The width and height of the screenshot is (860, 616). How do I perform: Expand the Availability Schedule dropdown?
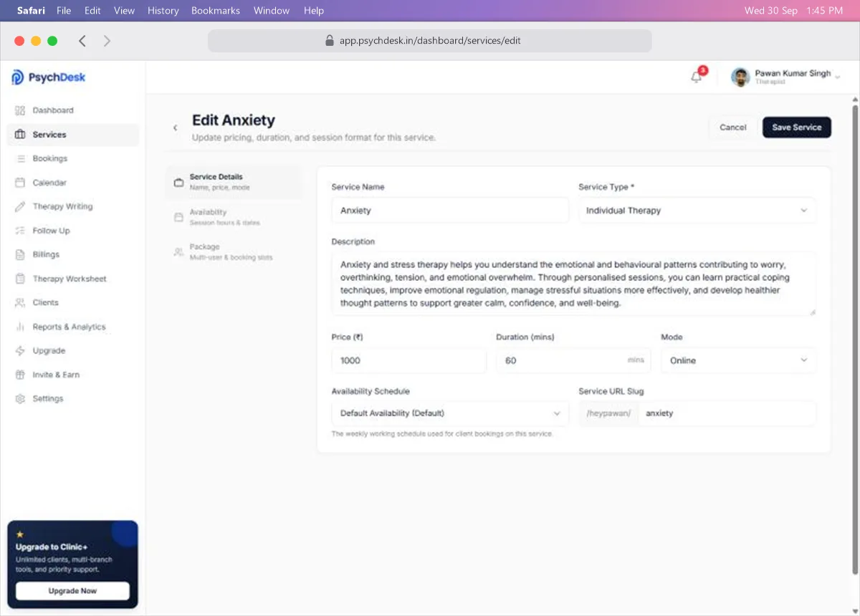450,413
